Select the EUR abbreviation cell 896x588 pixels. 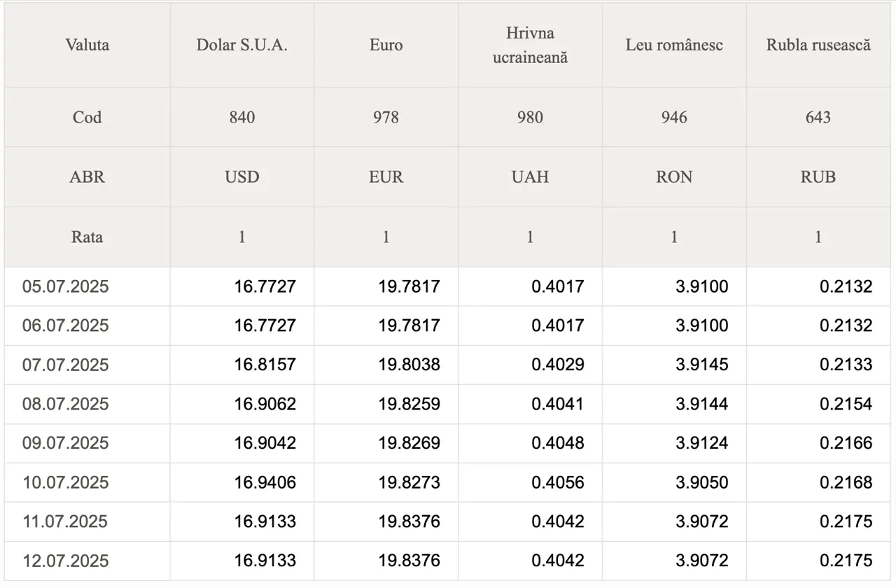386,177
